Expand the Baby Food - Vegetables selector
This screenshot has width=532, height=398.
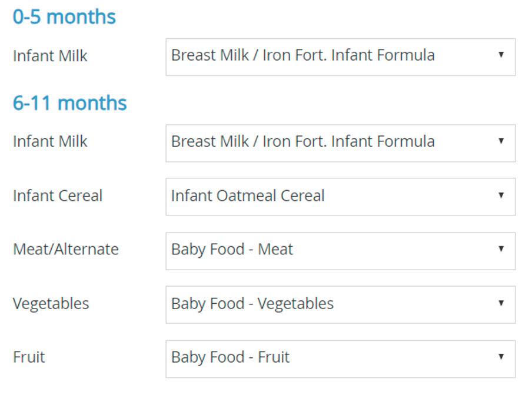point(340,304)
